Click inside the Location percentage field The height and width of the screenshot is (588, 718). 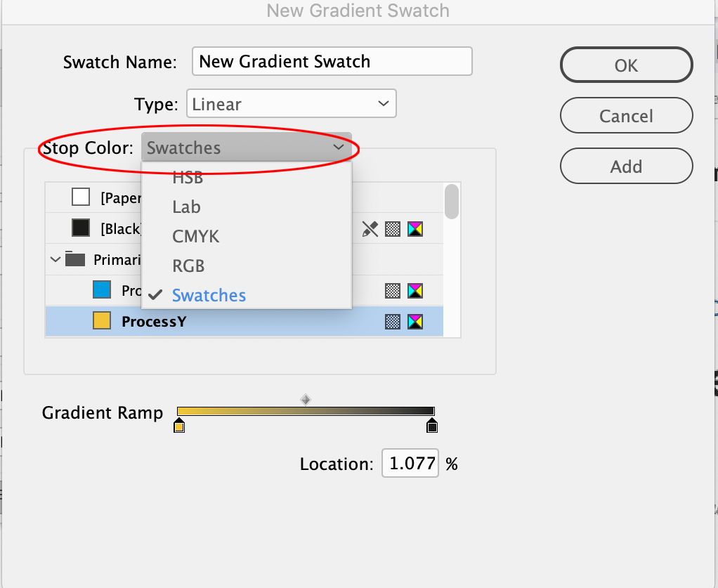tap(410, 463)
